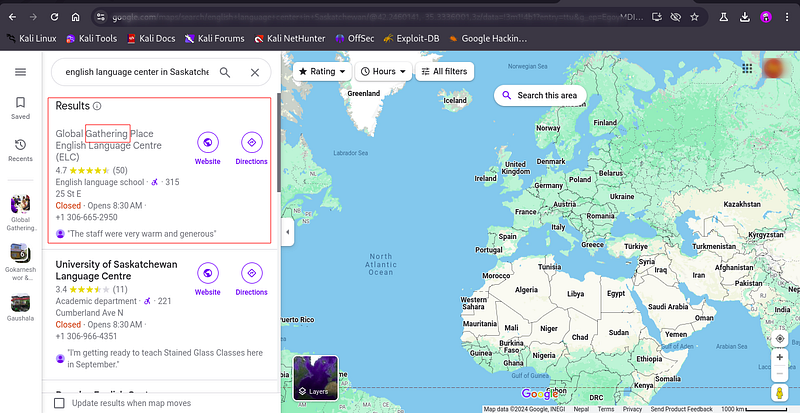This screenshot has width=800, height=413.
Task: Open the hamburger menu in Maps sidebar
Action: point(20,72)
